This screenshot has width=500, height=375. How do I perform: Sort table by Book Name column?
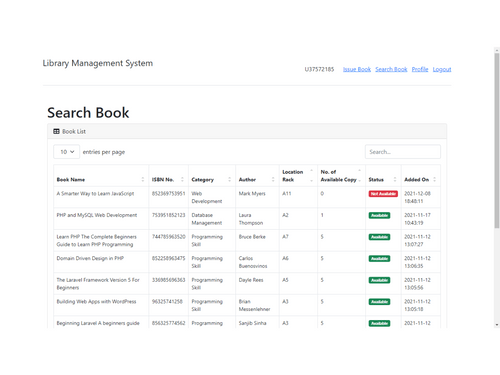point(101,176)
